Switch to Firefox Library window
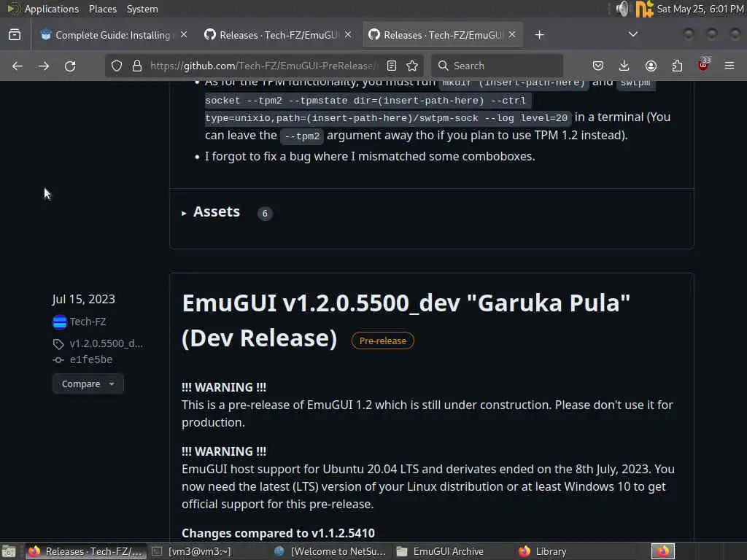Image resolution: width=747 pixels, height=560 pixels. pos(543,551)
